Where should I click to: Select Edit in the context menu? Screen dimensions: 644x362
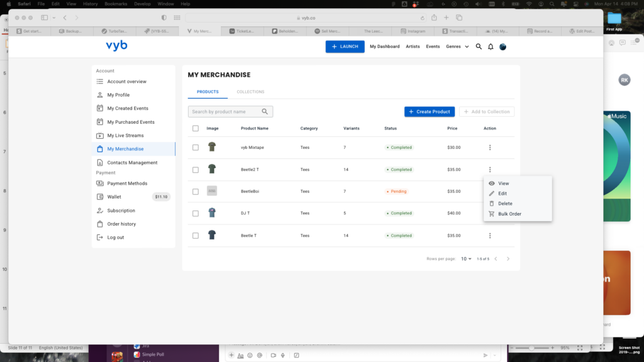tap(518, 194)
